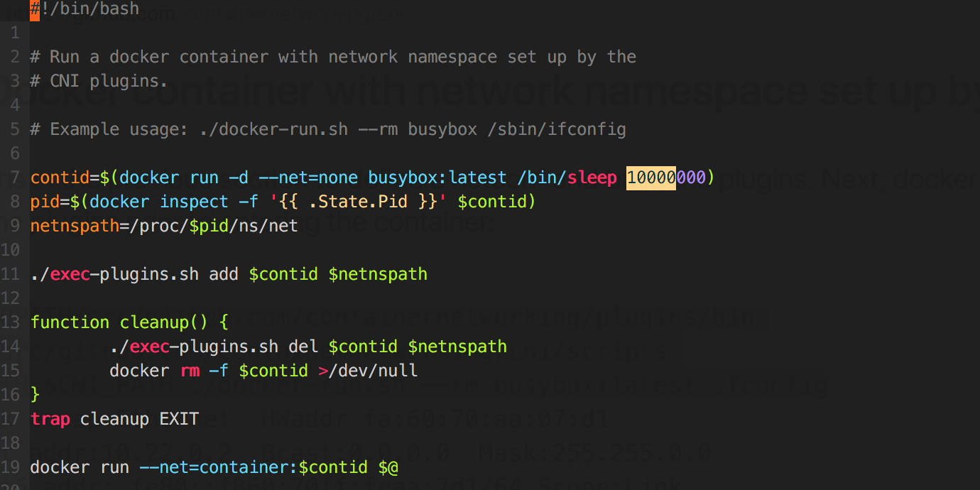Click the sleep keyword in the contid line

pos(592,178)
